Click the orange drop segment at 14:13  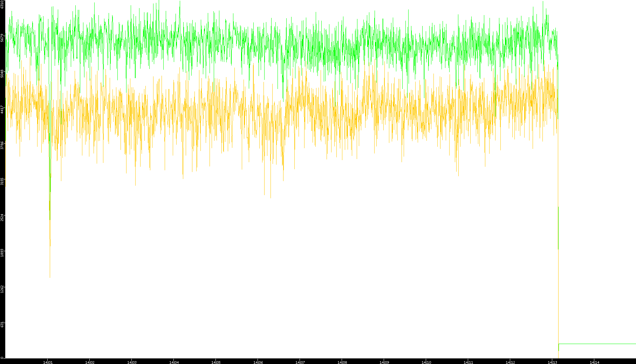point(558,228)
